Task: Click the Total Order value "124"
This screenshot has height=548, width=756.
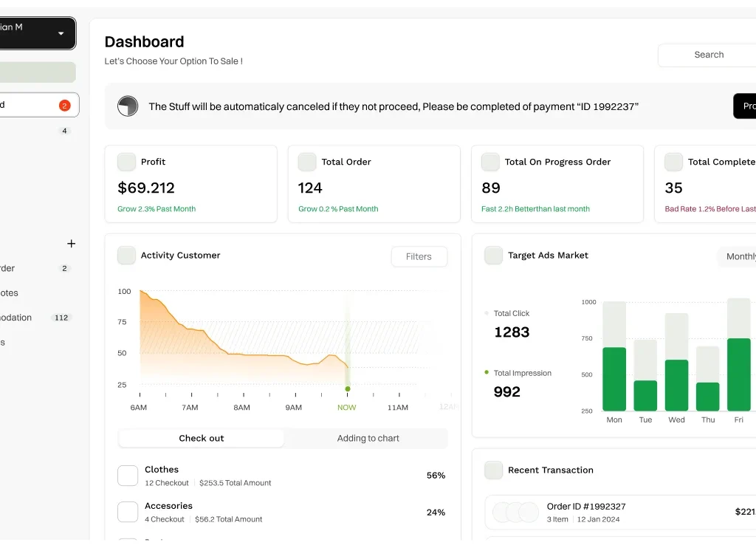Action: coord(310,188)
